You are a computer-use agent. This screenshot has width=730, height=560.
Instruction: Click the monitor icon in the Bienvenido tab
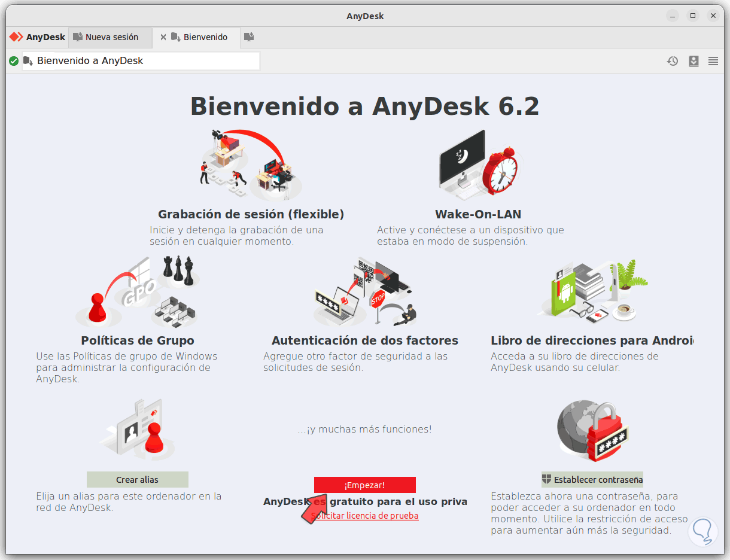click(x=175, y=37)
